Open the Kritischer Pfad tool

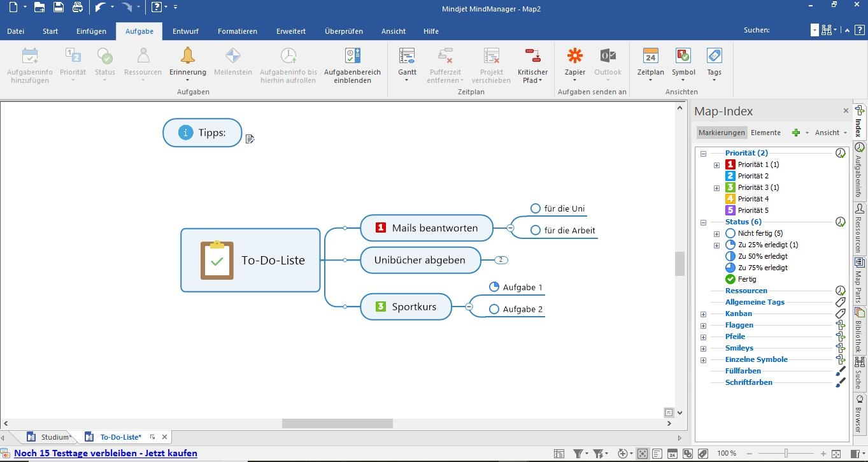pyautogui.click(x=532, y=57)
